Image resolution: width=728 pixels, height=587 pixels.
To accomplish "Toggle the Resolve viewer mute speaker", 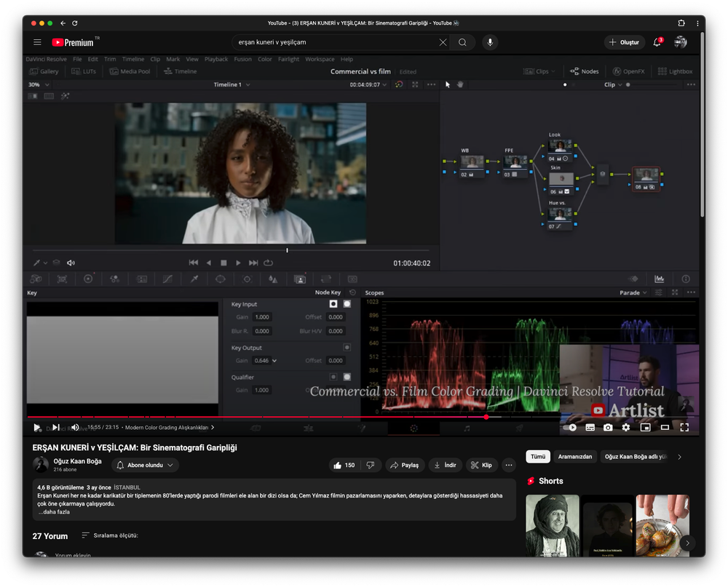I will click(71, 263).
